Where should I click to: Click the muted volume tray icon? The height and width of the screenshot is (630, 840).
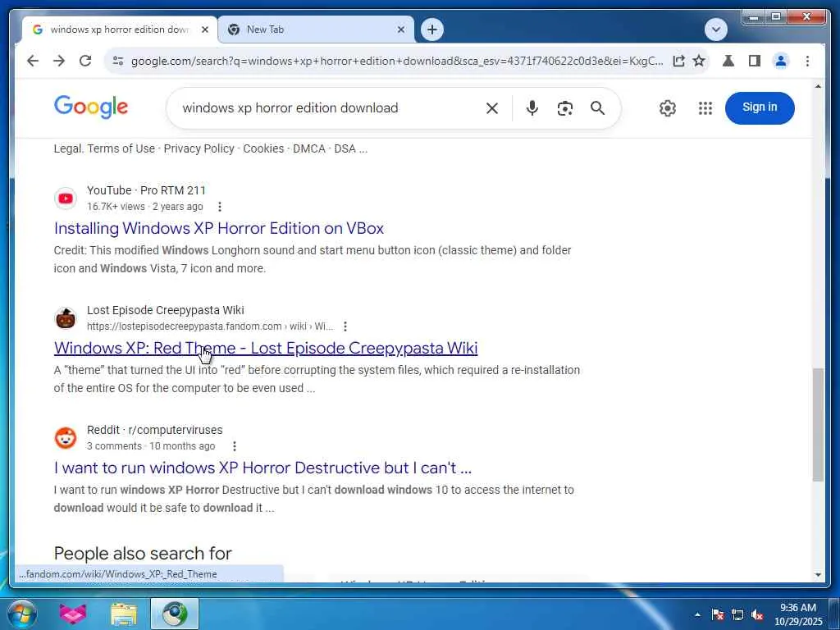[x=757, y=614]
